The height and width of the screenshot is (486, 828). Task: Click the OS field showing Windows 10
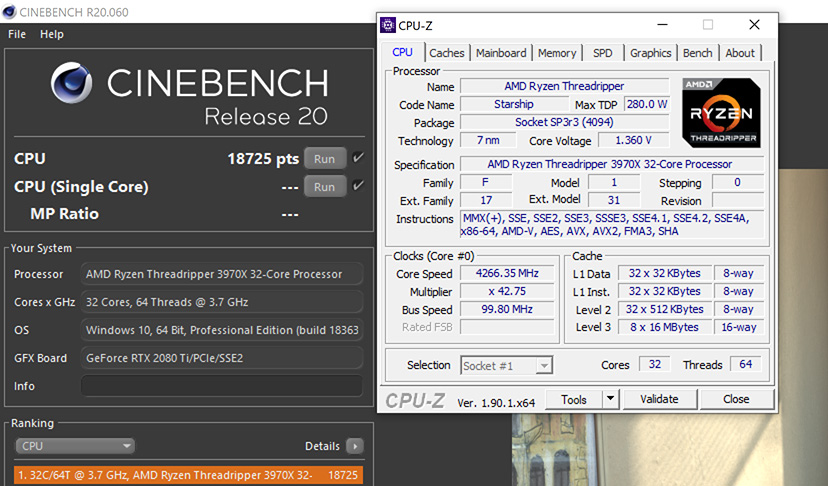(x=222, y=330)
